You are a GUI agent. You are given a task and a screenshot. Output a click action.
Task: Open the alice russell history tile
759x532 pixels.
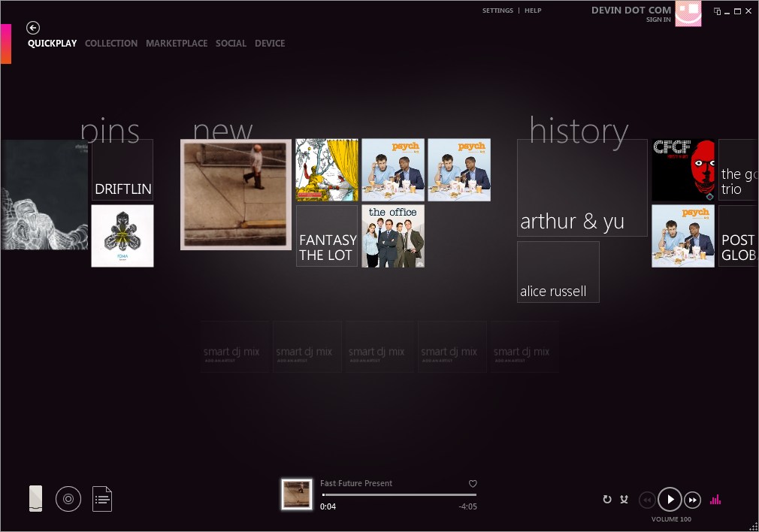tap(558, 272)
